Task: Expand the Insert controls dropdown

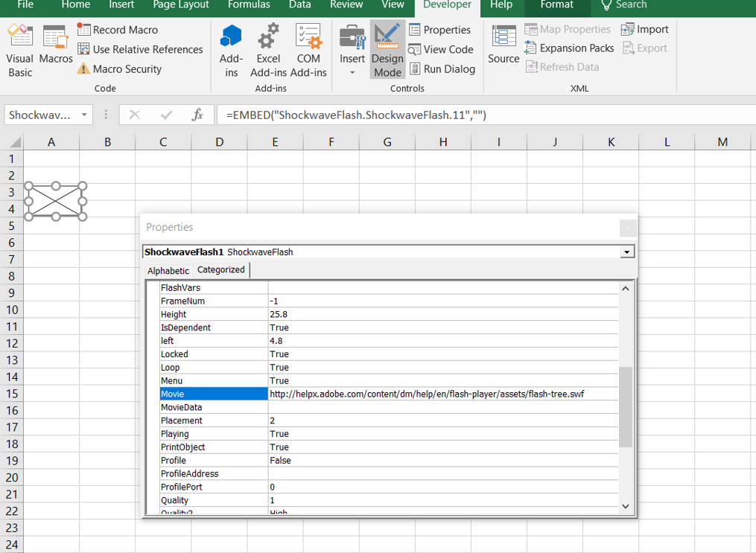Action: (x=352, y=72)
